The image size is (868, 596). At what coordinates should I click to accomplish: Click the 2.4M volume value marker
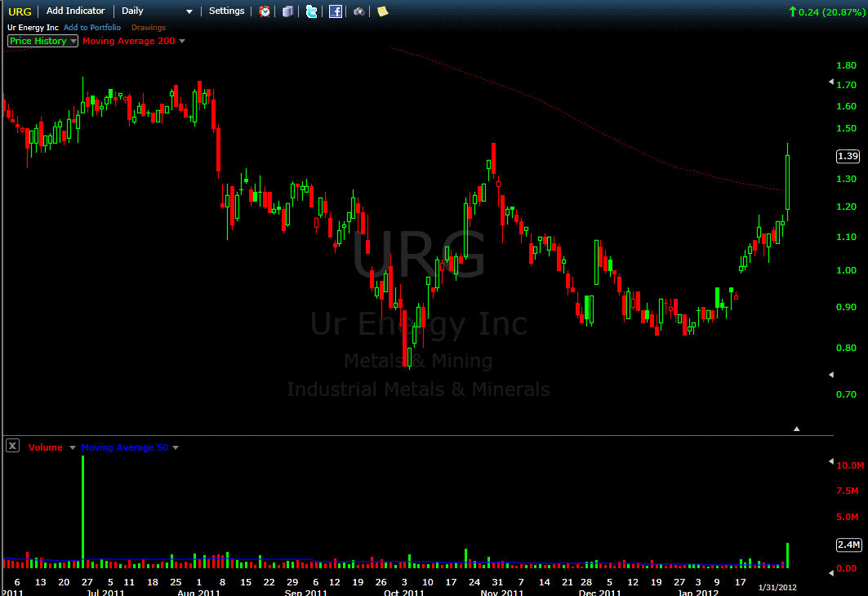click(848, 545)
